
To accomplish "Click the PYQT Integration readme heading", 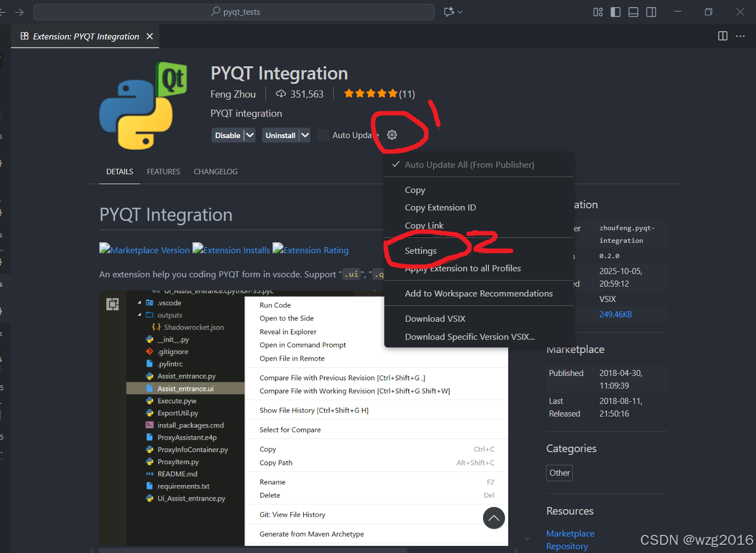I will pos(166,214).
